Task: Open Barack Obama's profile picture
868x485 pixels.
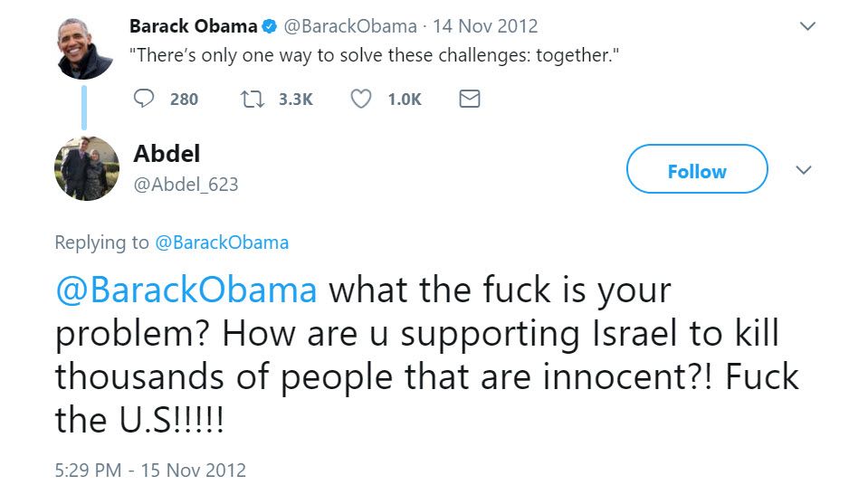Action: [x=84, y=48]
